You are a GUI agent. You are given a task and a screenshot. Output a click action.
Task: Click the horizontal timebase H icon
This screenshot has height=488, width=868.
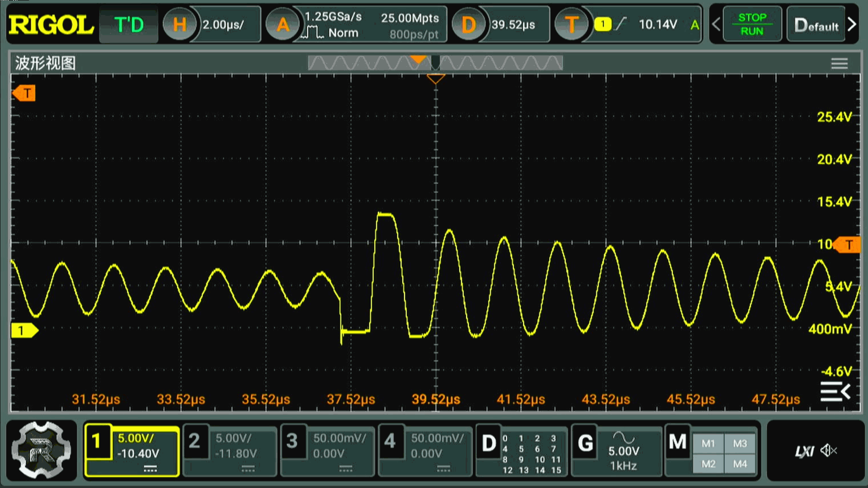click(179, 24)
